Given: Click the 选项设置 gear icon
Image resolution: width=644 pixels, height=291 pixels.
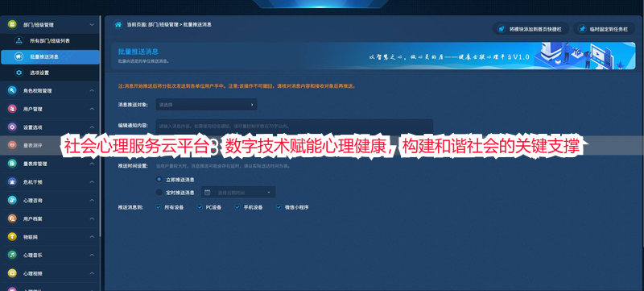Looking at the screenshot, I should (x=19, y=73).
